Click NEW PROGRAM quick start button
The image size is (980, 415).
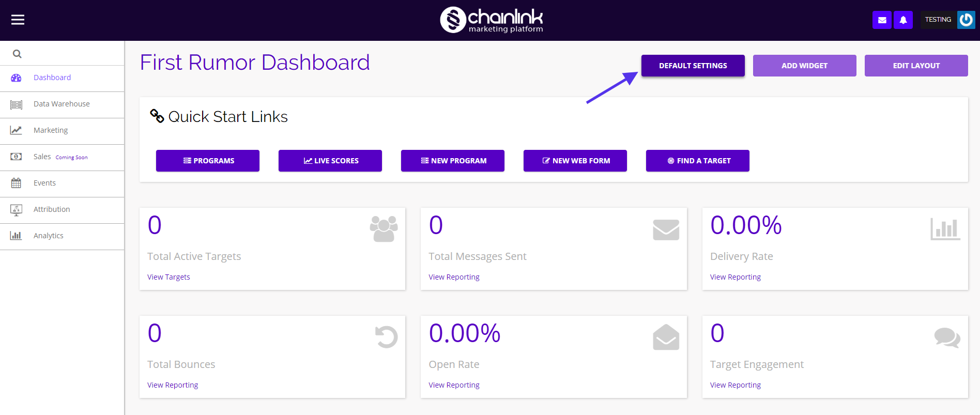453,161
